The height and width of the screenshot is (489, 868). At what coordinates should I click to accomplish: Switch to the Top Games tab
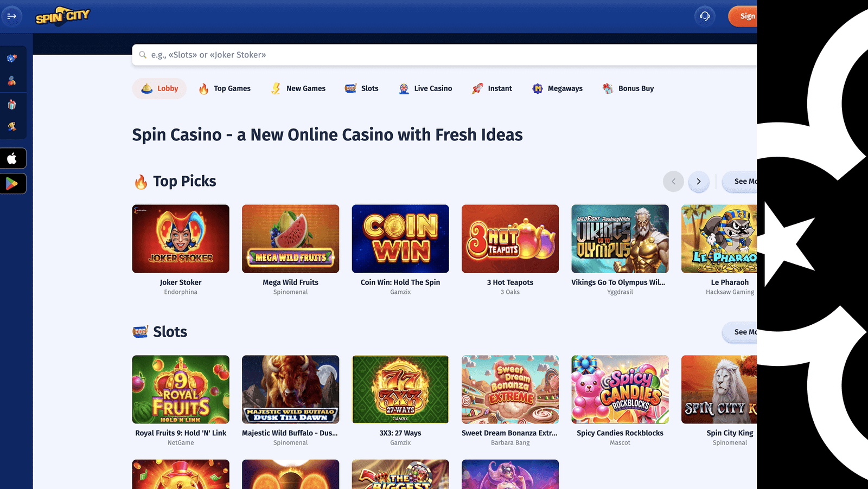(x=225, y=88)
